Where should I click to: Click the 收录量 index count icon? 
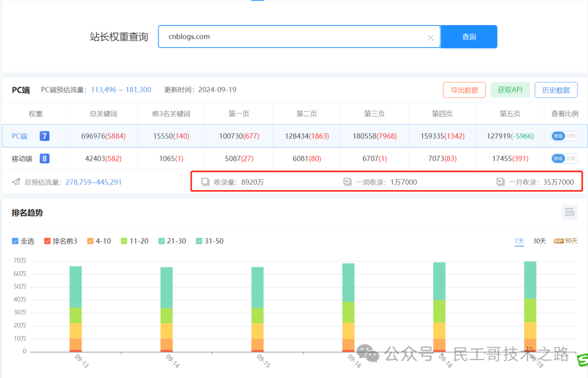pos(205,182)
